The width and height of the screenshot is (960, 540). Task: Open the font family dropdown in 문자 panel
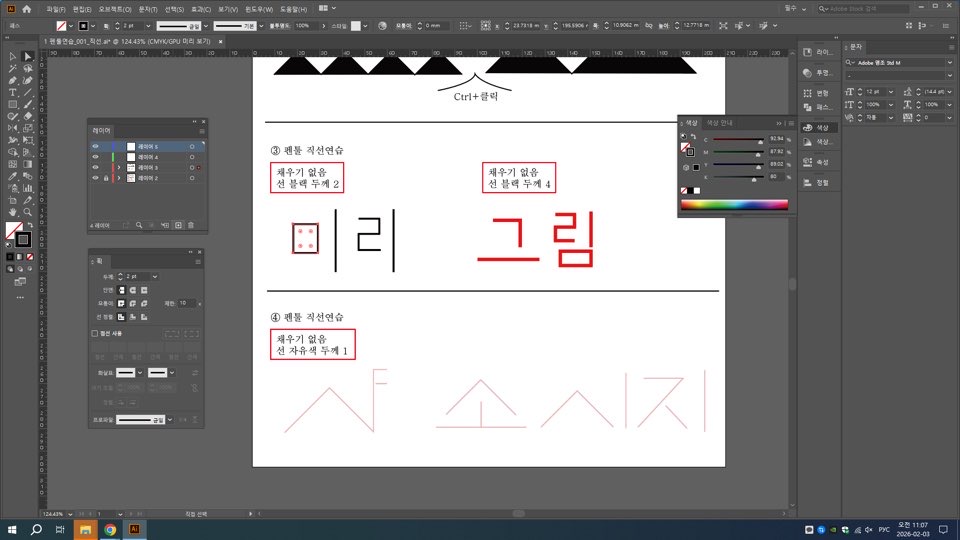click(x=950, y=61)
